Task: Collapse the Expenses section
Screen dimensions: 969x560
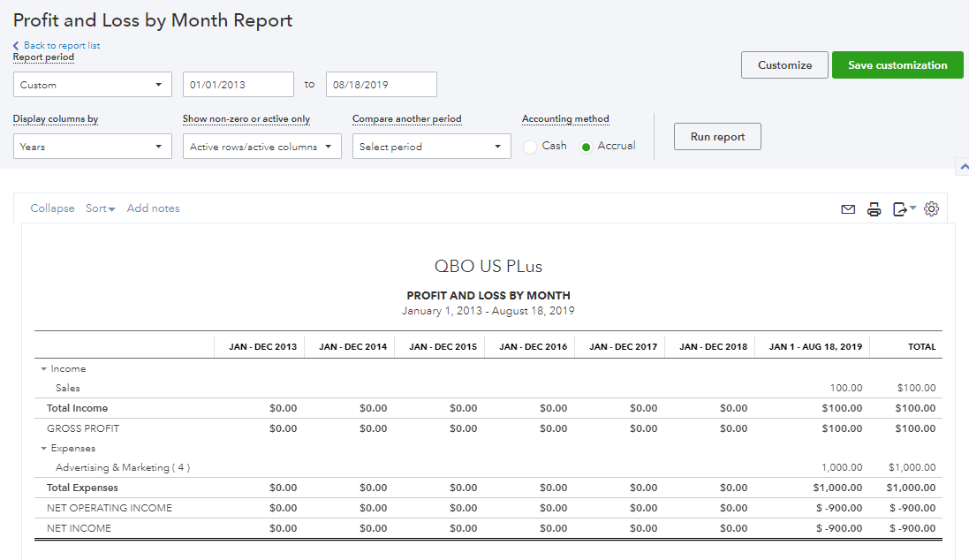Action: tap(44, 449)
